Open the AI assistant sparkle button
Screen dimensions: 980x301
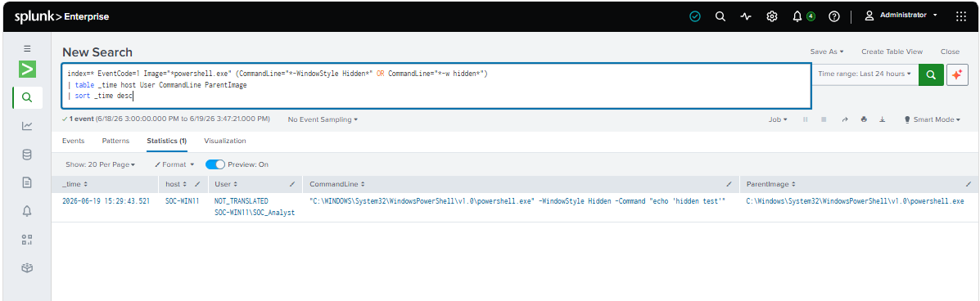pyautogui.click(x=957, y=74)
